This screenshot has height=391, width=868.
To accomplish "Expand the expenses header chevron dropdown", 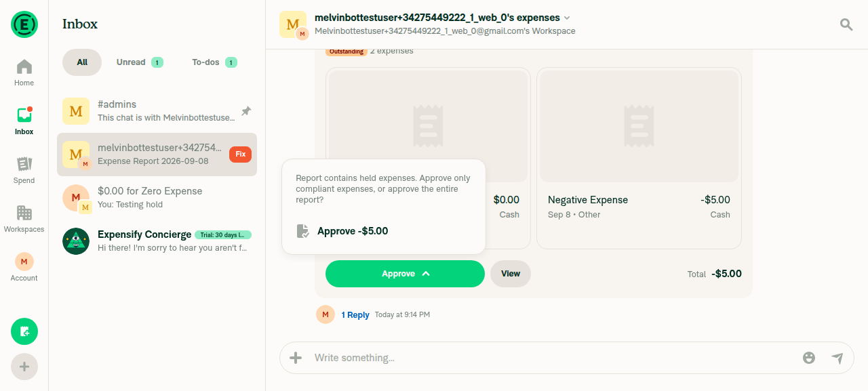I will (567, 18).
